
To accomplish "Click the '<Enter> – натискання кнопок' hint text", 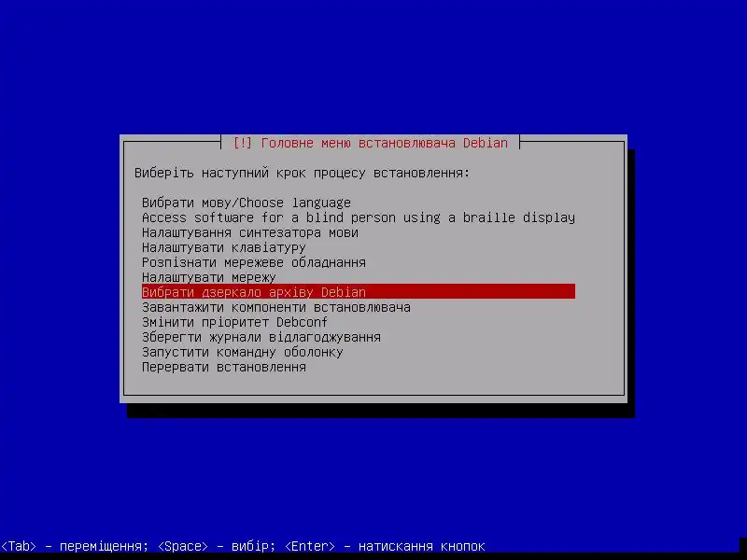I will click(x=385, y=546).
